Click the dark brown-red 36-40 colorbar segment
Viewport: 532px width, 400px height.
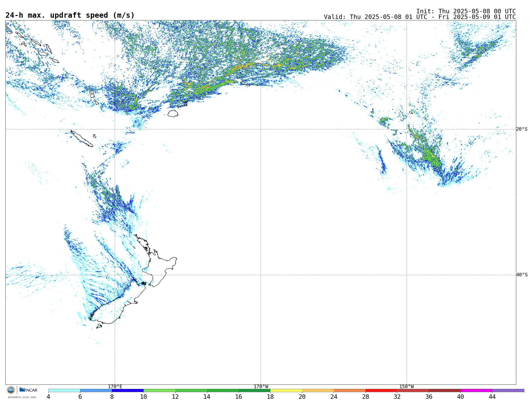[445, 391]
